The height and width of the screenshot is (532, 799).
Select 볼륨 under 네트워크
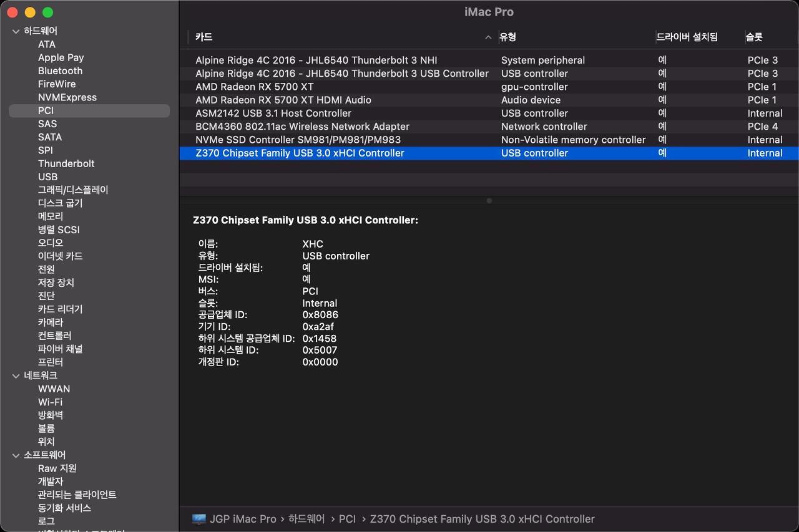click(x=46, y=428)
